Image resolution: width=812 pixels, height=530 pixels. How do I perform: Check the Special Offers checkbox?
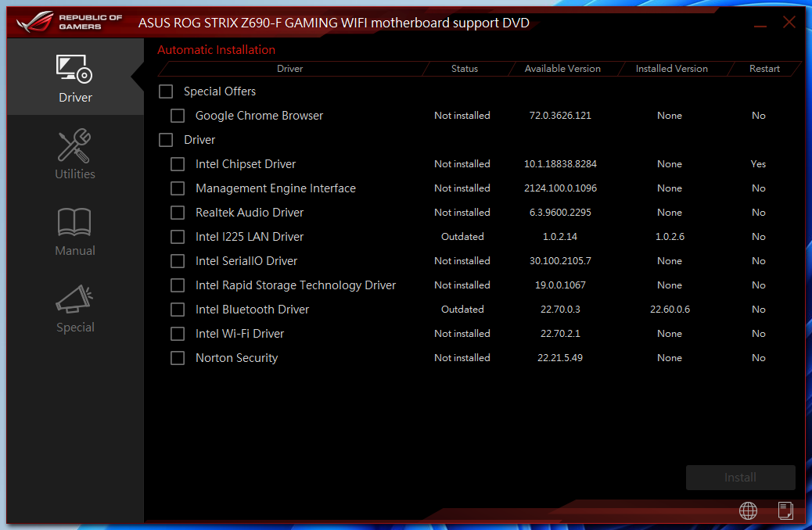pyautogui.click(x=165, y=91)
